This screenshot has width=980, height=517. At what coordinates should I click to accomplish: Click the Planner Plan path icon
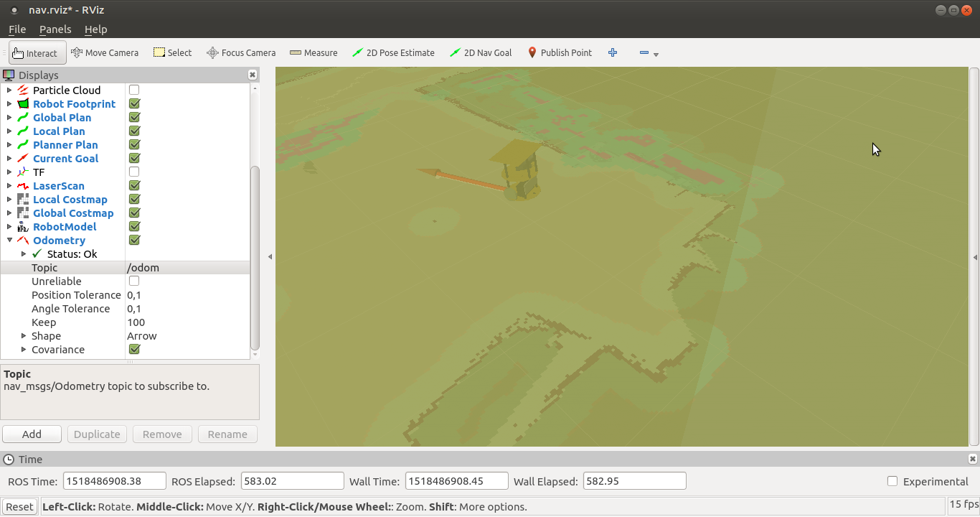(x=23, y=144)
